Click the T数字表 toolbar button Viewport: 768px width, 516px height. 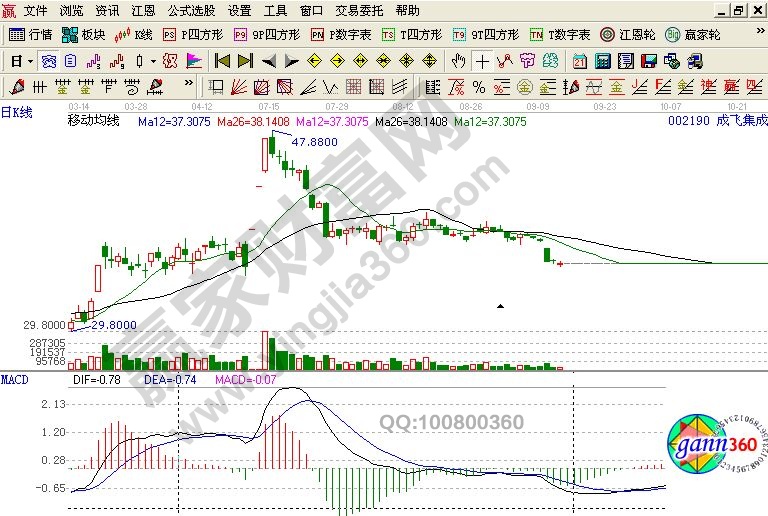pos(561,34)
